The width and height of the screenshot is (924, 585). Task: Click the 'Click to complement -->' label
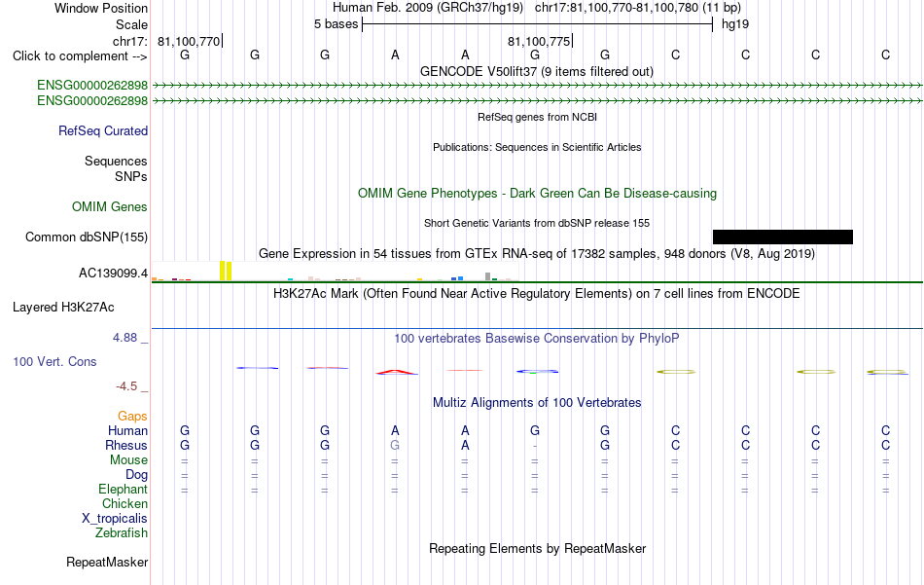(x=80, y=56)
